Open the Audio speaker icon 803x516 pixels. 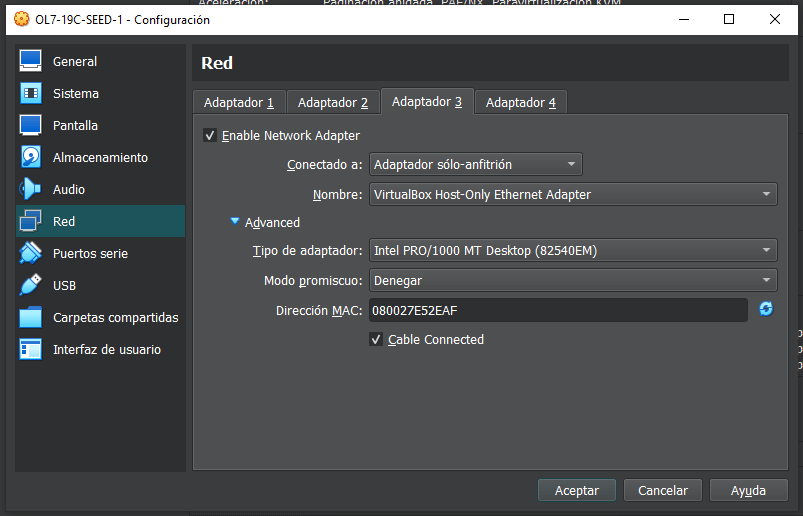(x=31, y=189)
